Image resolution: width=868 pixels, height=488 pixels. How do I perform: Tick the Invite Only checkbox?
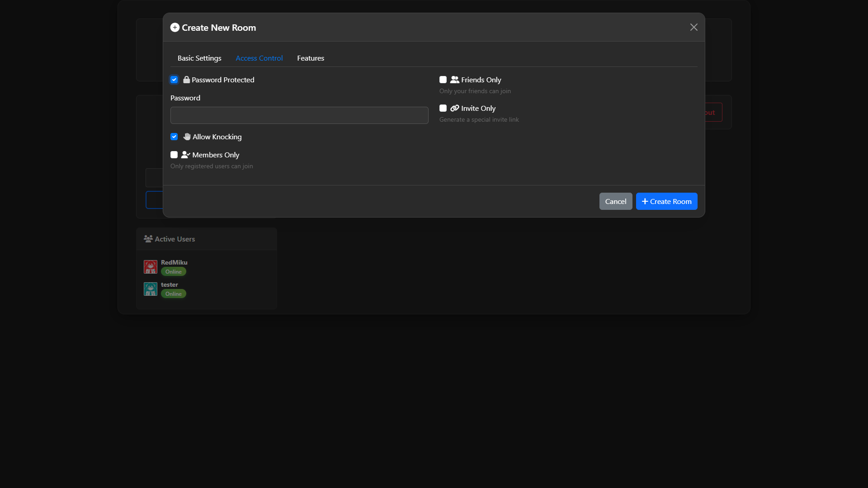point(443,108)
